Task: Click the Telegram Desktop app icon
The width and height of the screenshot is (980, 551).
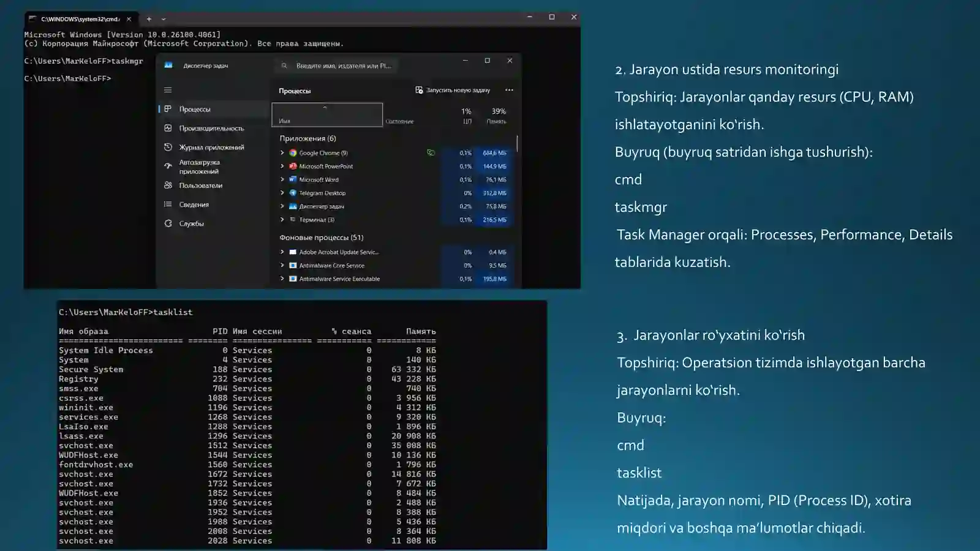Action: [293, 193]
